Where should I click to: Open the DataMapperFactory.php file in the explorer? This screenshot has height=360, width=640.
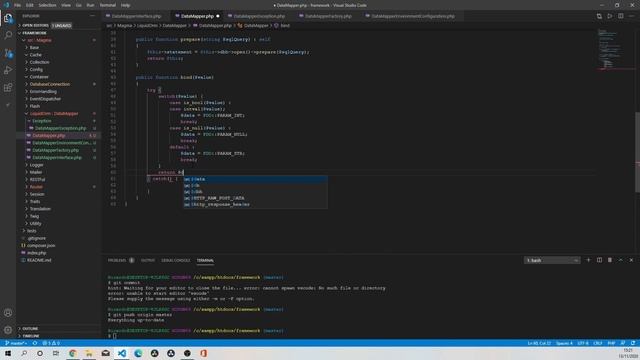click(56, 150)
